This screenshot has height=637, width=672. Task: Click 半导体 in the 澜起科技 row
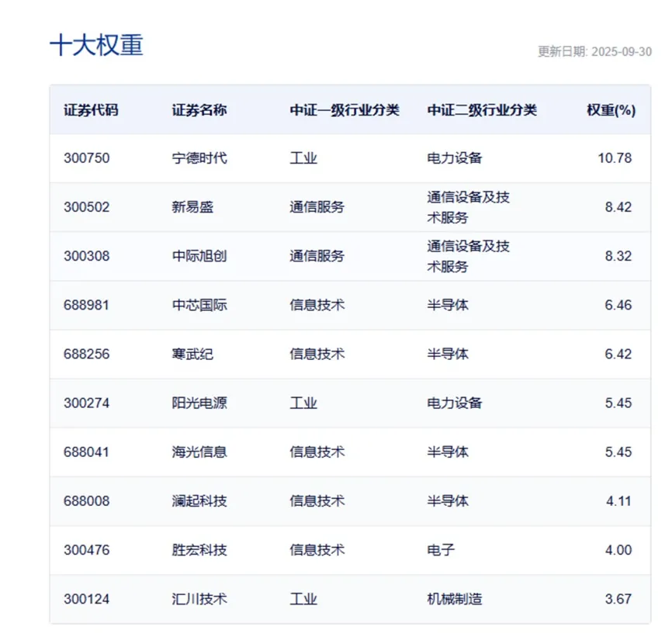(x=448, y=500)
